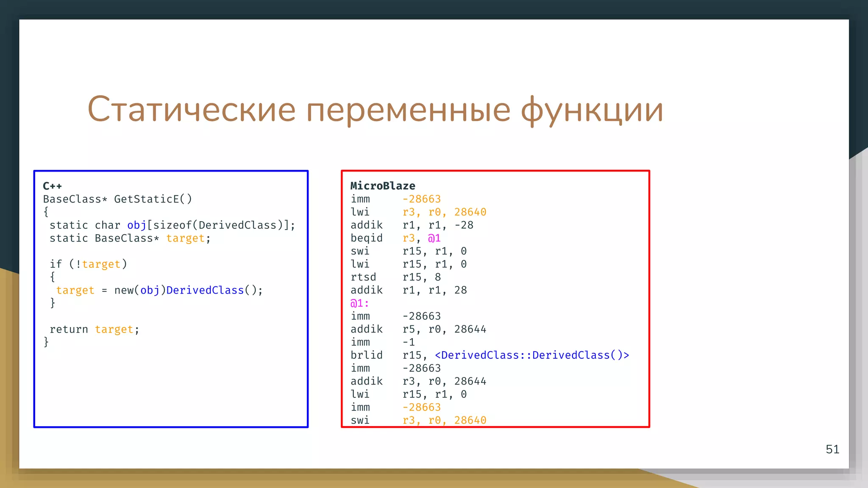This screenshot has height=488, width=868.
Task: Click the line 'return target;'
Action: 94,329
